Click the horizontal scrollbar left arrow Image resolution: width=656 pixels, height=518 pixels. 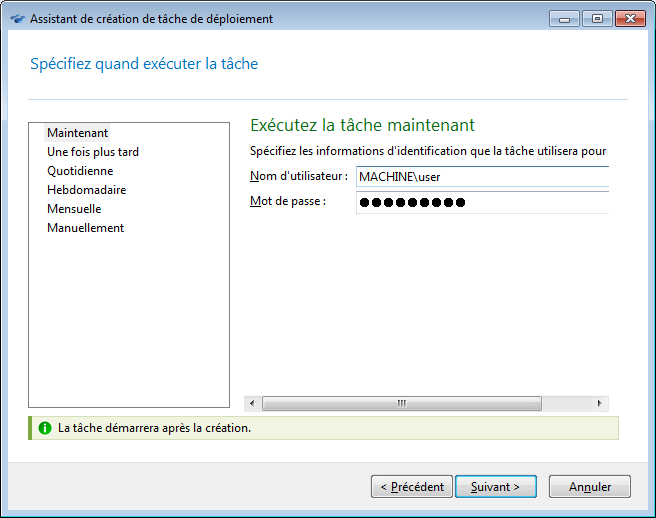[x=253, y=403]
